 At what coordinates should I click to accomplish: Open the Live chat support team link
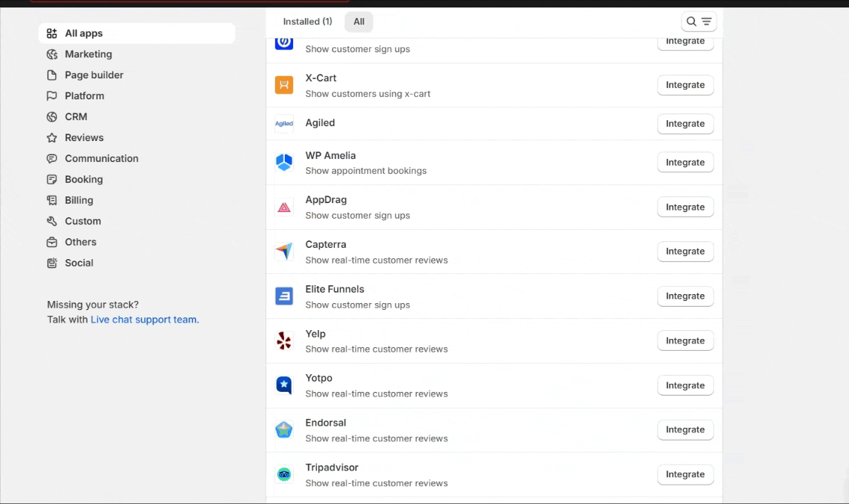coord(144,320)
